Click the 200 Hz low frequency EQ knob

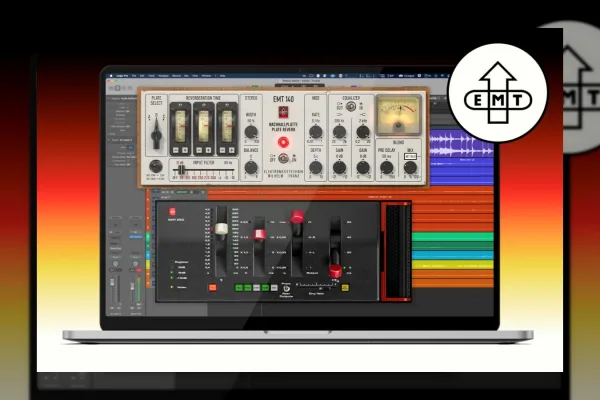[x=339, y=132]
